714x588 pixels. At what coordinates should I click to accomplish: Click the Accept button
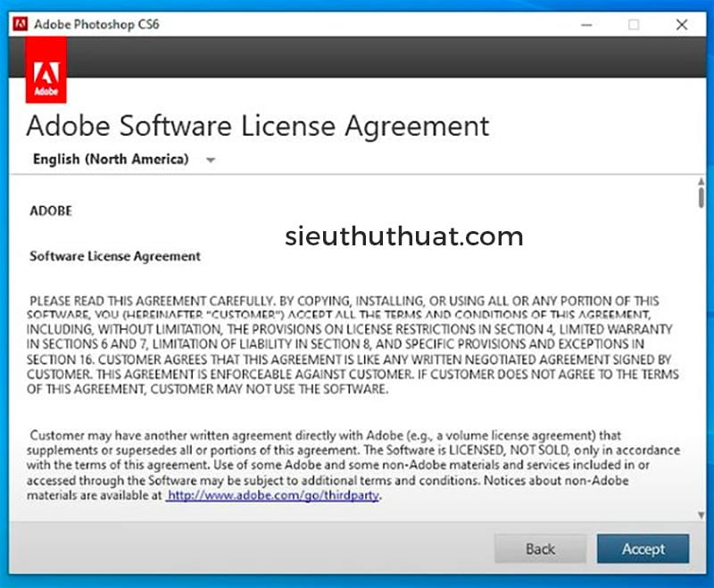(643, 549)
